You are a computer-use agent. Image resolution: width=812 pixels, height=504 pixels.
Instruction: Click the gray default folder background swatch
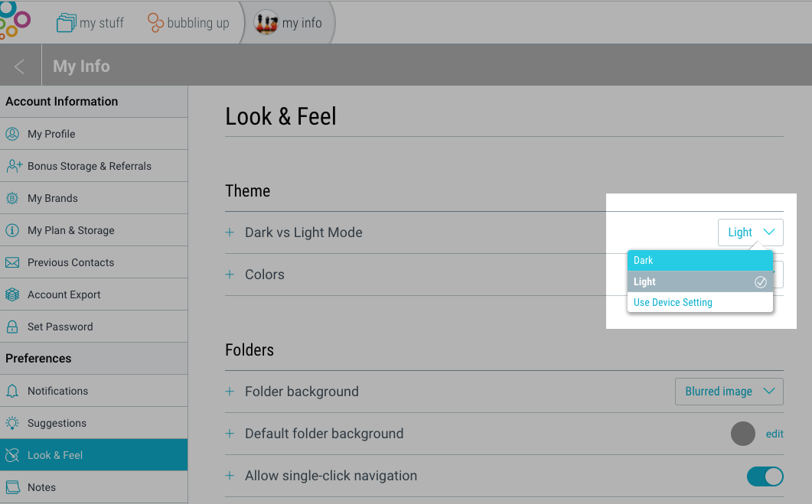743,434
